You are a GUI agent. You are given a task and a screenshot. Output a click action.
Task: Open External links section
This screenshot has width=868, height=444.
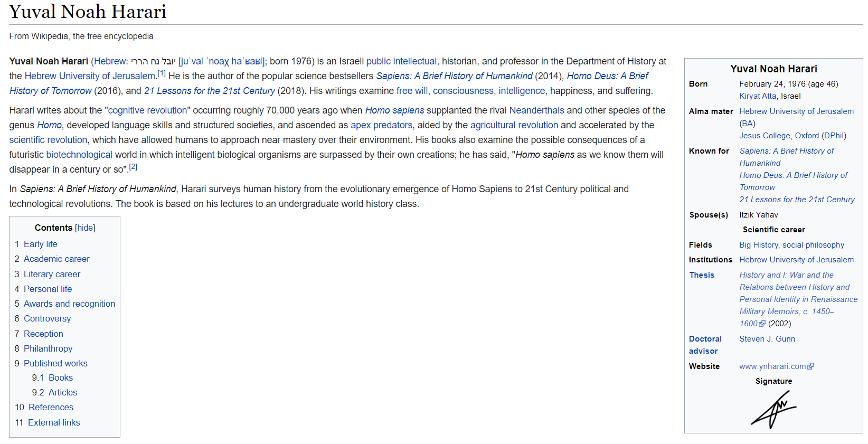pyautogui.click(x=54, y=422)
